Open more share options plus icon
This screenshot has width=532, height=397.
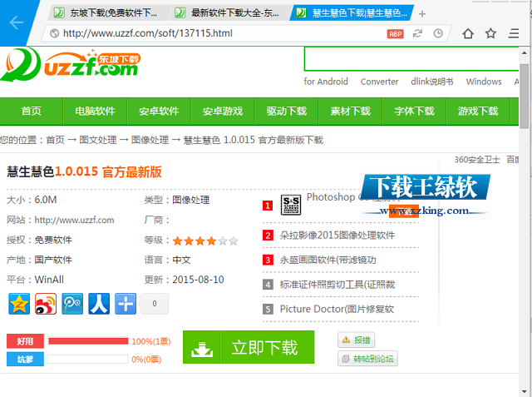click(x=126, y=304)
